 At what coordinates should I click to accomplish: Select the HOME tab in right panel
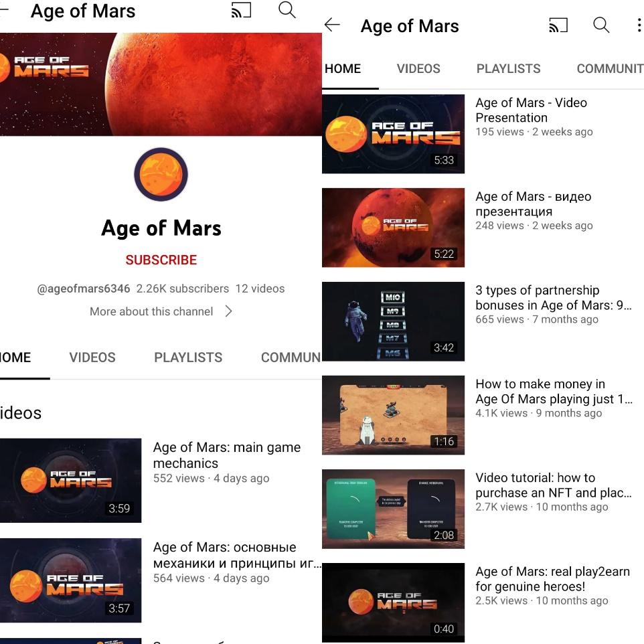[x=343, y=68]
